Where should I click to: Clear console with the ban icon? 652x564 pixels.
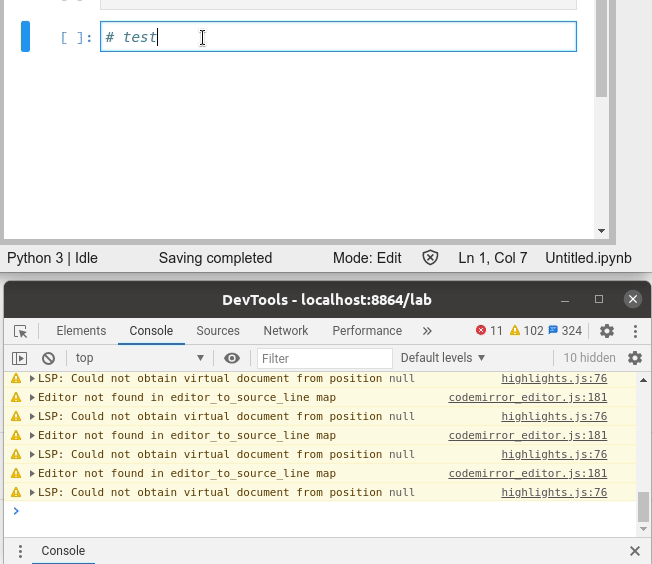click(x=48, y=358)
